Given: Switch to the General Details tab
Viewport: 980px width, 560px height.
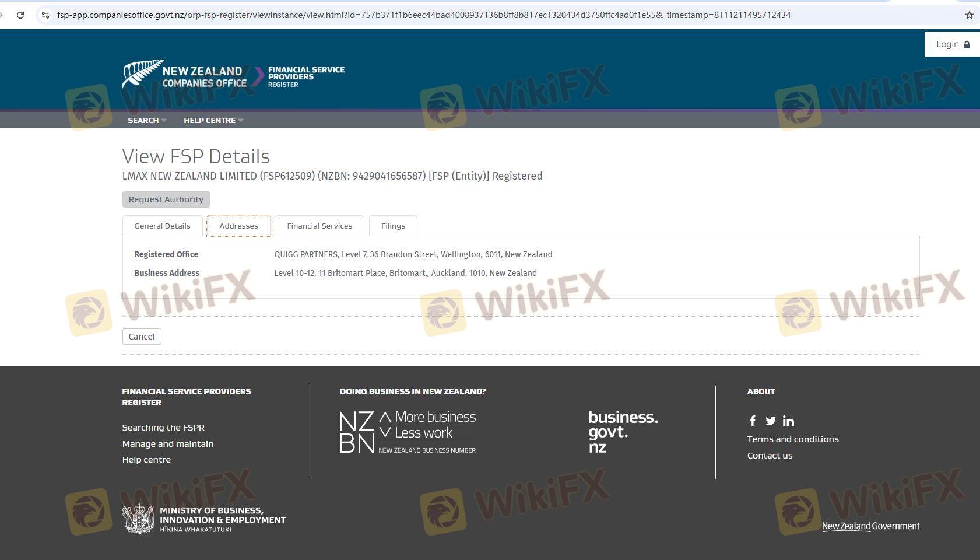Looking at the screenshot, I should (x=162, y=226).
